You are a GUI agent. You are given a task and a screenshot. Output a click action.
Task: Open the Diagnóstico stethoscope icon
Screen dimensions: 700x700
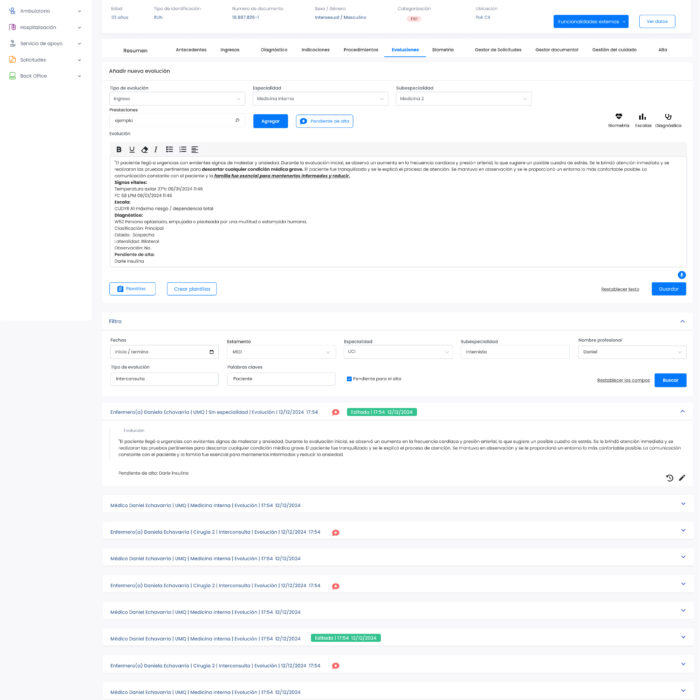(x=668, y=118)
